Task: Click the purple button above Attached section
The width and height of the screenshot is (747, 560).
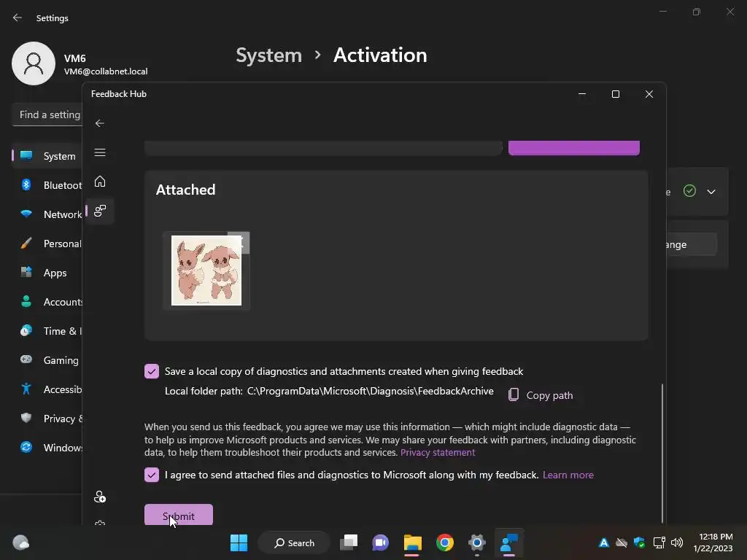Action: pos(573,148)
